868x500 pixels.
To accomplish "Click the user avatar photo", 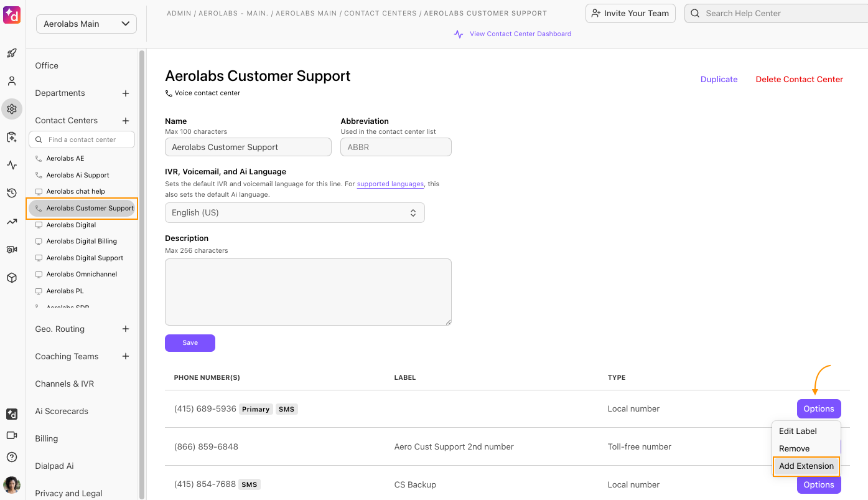I will (x=12, y=484).
